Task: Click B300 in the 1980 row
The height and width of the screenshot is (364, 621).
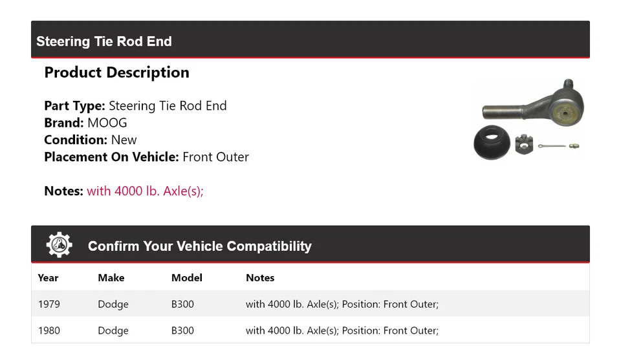Action: pyautogui.click(x=182, y=330)
